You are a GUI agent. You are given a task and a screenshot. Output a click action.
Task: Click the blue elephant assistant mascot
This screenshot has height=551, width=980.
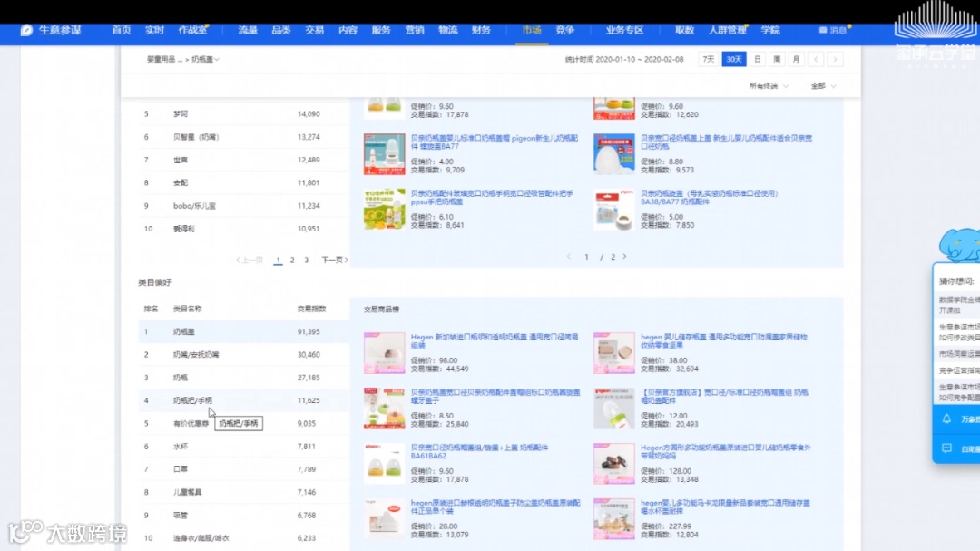coord(959,244)
